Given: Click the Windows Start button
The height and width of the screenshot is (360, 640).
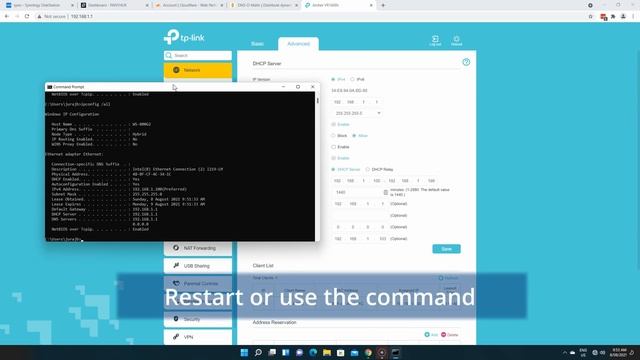Looking at the screenshot, I should (244, 353).
